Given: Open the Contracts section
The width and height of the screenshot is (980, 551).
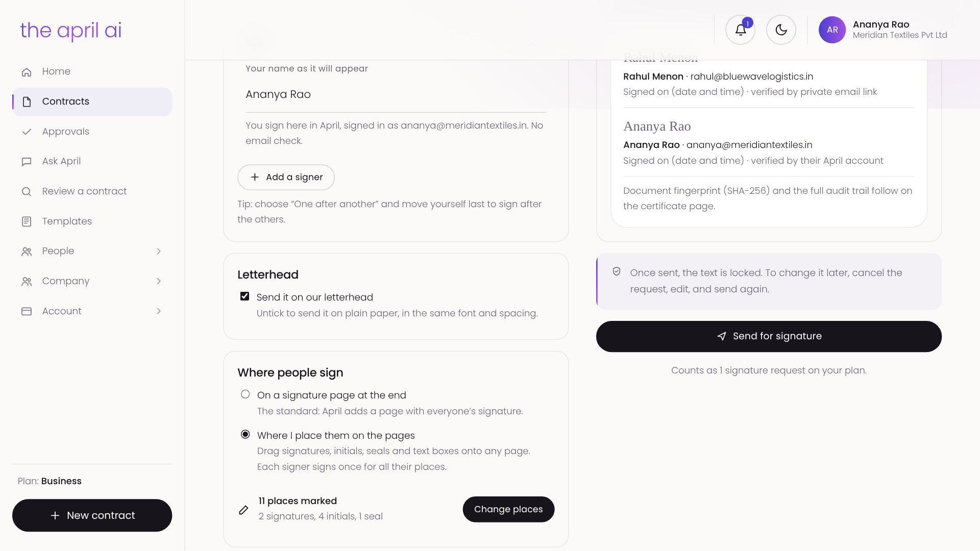Looking at the screenshot, I should [92, 102].
